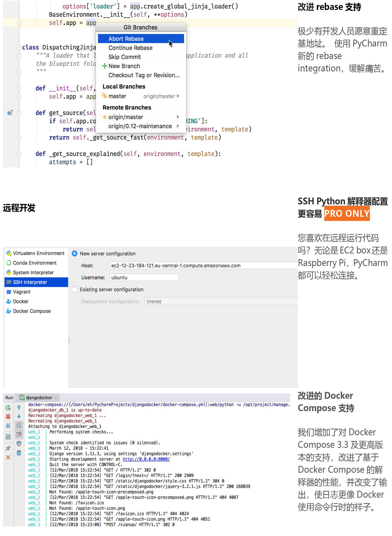This screenshot has height=536, width=392.
Task: Expand the origin/0.12-maintenance branch submenu
Action: point(178,126)
